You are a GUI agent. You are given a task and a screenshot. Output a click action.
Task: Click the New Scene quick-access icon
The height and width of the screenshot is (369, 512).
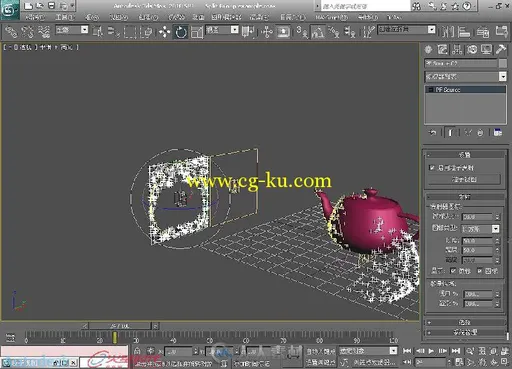(x=29, y=6)
